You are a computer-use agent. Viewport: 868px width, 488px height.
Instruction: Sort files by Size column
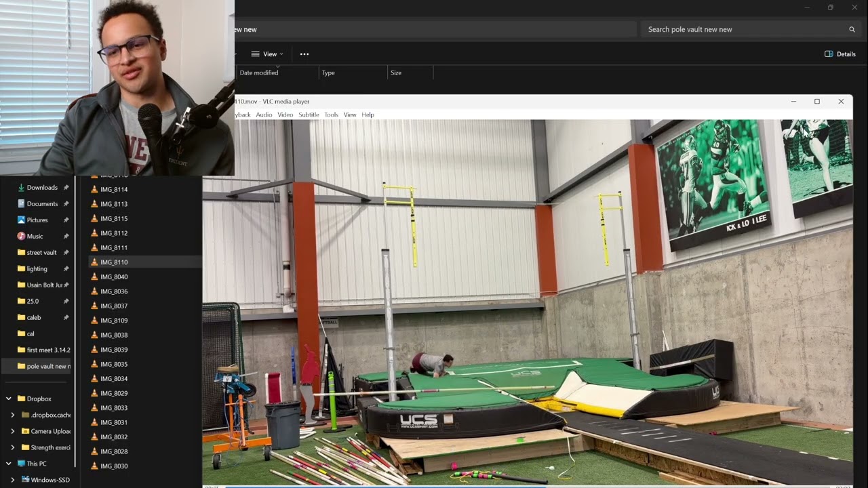[410, 73]
